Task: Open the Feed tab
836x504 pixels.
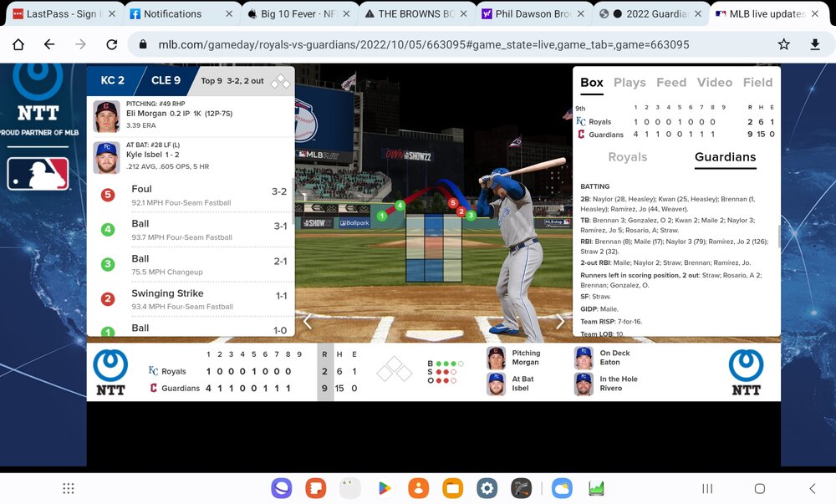Action: coord(670,83)
